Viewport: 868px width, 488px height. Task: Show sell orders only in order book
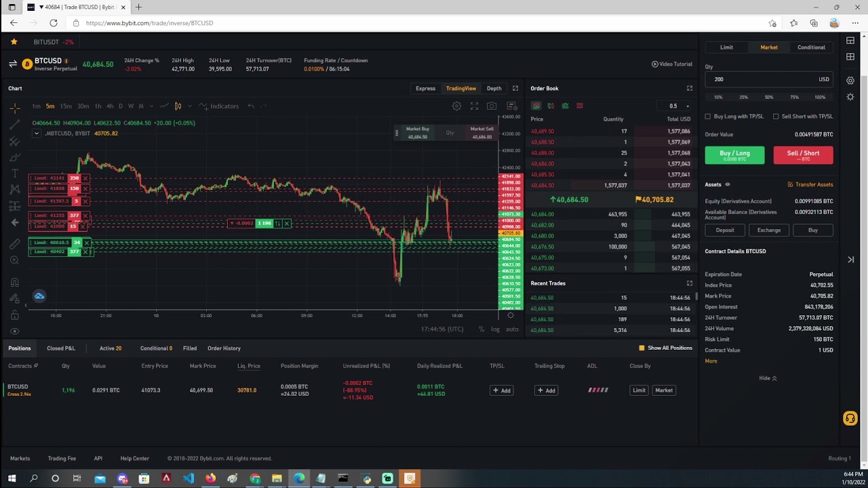click(580, 106)
